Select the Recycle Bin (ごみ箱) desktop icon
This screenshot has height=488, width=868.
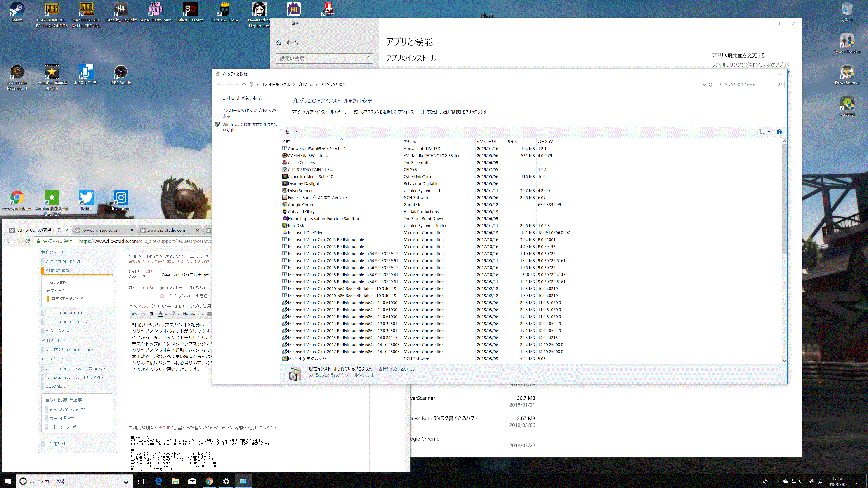pyautogui.click(x=847, y=12)
